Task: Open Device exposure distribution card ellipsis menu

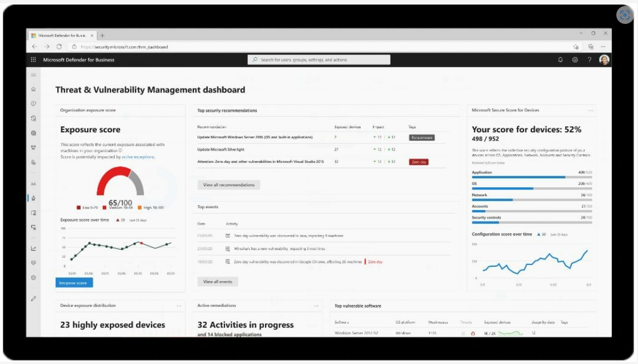Action: pos(179,306)
